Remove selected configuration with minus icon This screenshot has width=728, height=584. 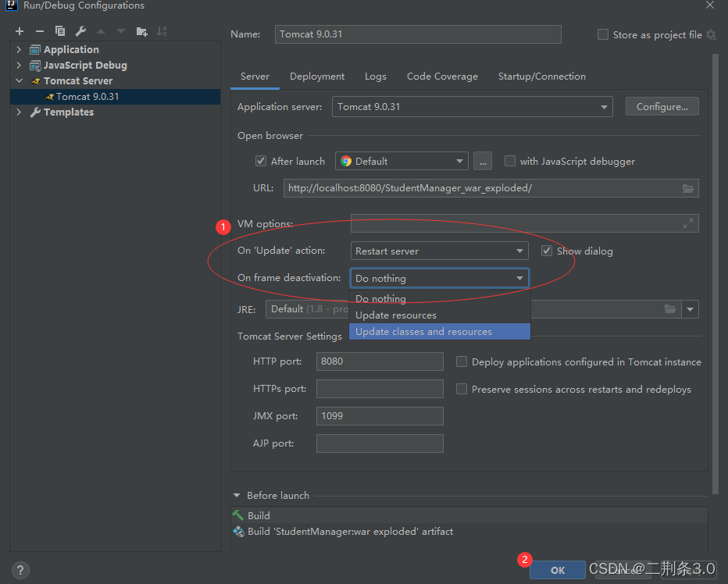point(40,31)
